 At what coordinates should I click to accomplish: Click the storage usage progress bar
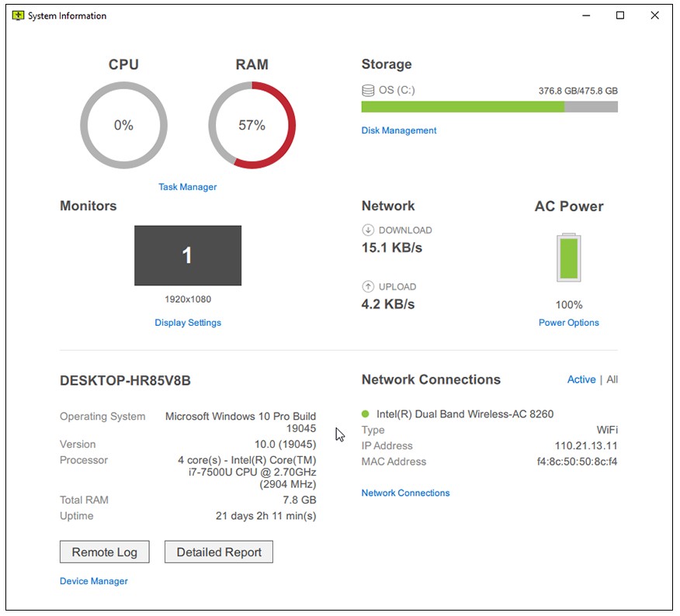(489, 106)
